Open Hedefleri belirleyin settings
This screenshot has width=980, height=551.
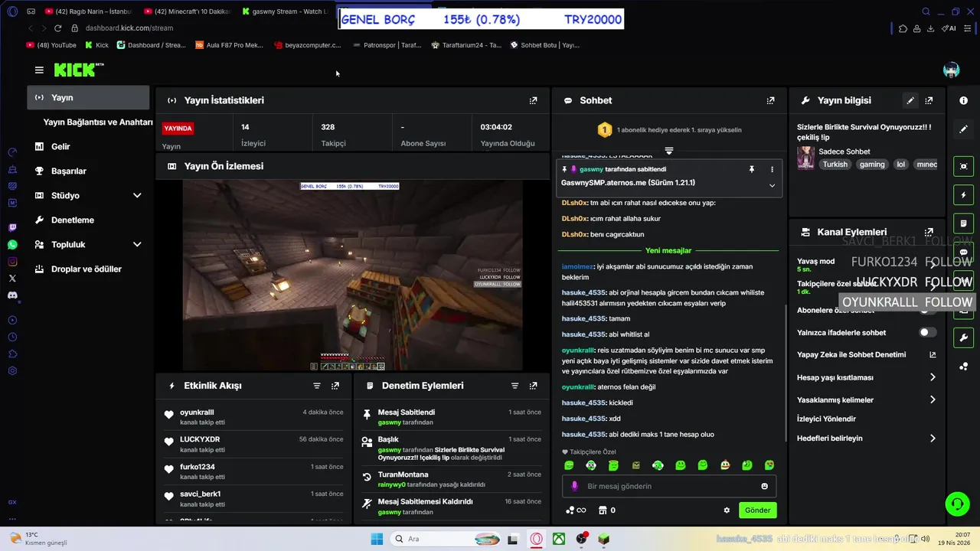[x=866, y=439]
